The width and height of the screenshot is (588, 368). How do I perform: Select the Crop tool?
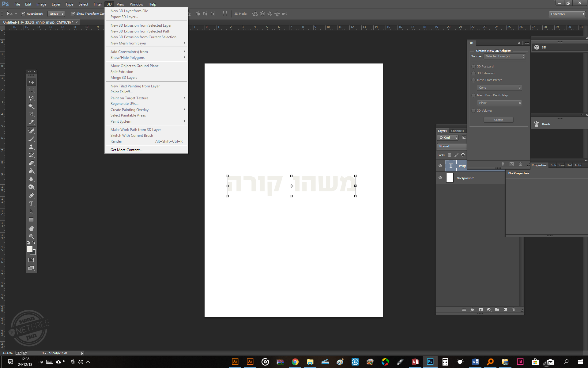tap(31, 114)
